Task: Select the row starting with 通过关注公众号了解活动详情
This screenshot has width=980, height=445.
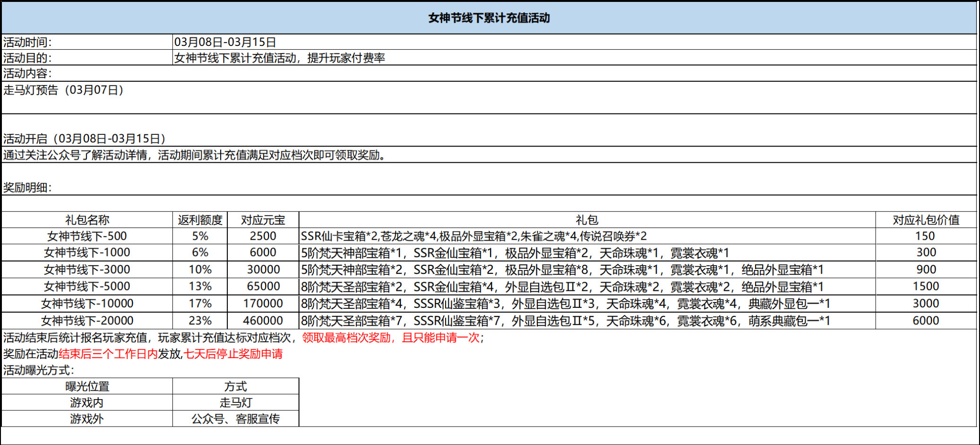Action: point(489,155)
